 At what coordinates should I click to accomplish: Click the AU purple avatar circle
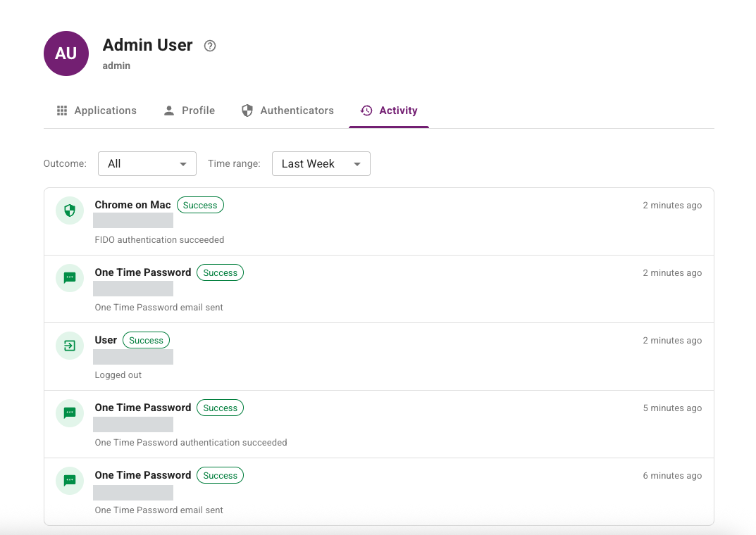(66, 53)
